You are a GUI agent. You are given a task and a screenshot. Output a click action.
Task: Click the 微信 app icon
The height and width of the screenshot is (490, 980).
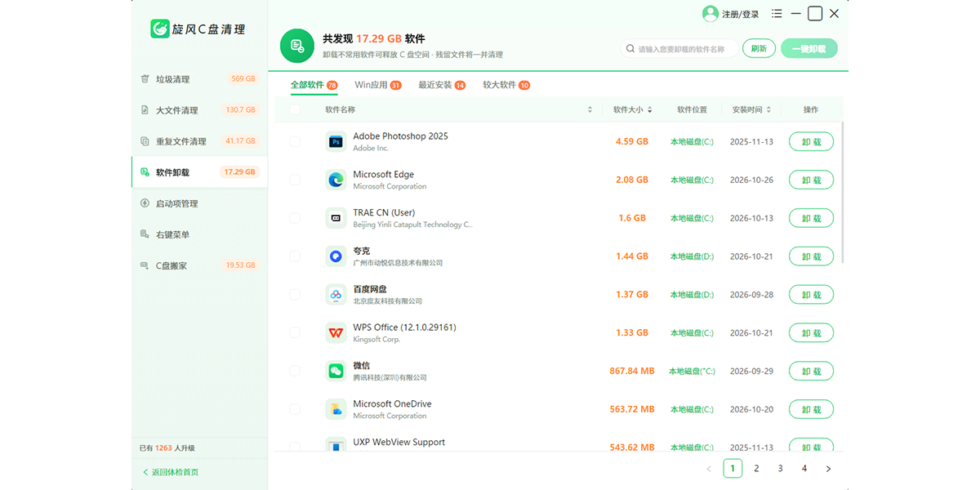(336, 371)
